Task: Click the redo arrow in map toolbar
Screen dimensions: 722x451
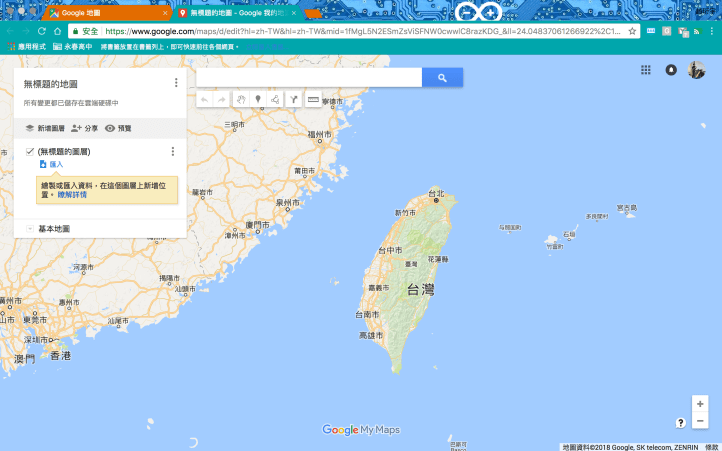Action: tap(222, 100)
